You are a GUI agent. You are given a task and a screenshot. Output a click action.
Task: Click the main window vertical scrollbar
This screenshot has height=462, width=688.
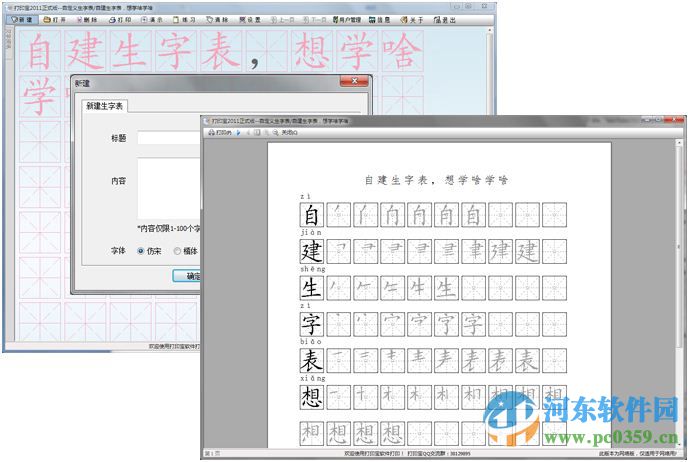coord(490,70)
